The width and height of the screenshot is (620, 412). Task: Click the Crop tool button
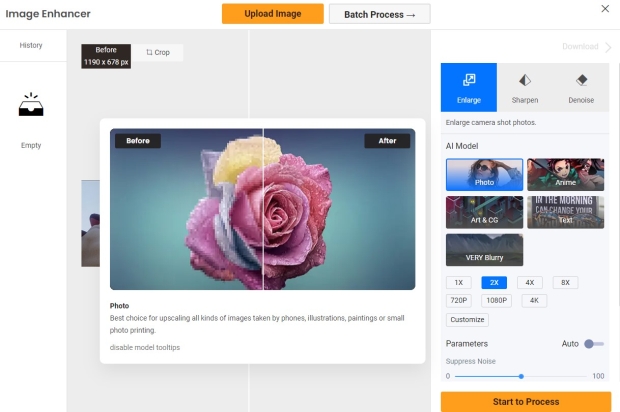click(x=158, y=52)
